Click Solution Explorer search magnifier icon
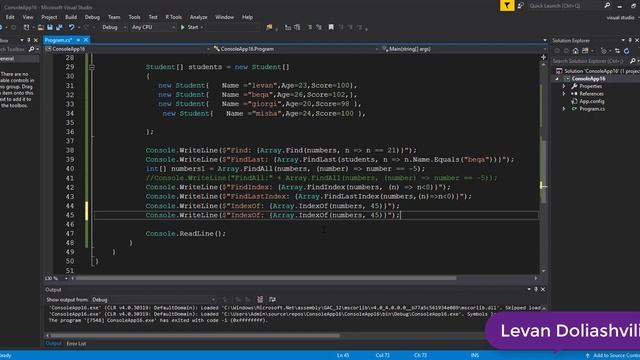 (x=632, y=61)
